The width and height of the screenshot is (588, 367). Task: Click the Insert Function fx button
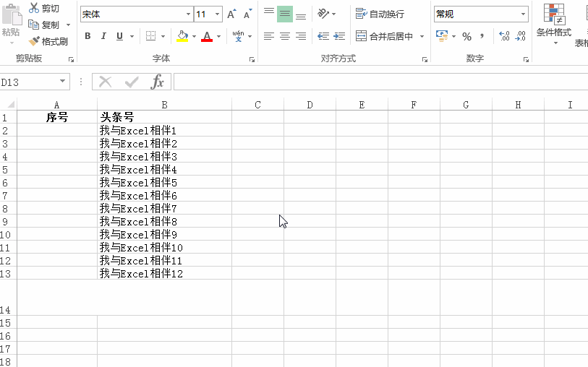tap(157, 82)
